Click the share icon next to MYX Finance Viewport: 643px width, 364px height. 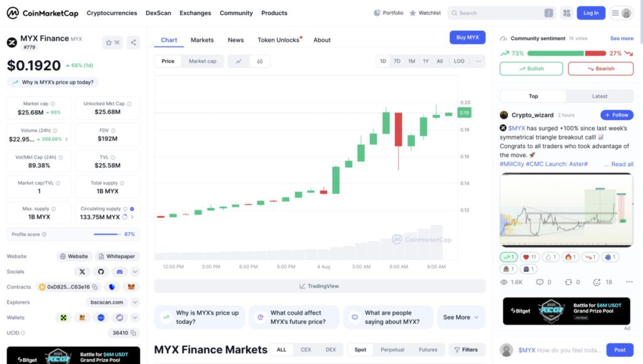tap(133, 43)
